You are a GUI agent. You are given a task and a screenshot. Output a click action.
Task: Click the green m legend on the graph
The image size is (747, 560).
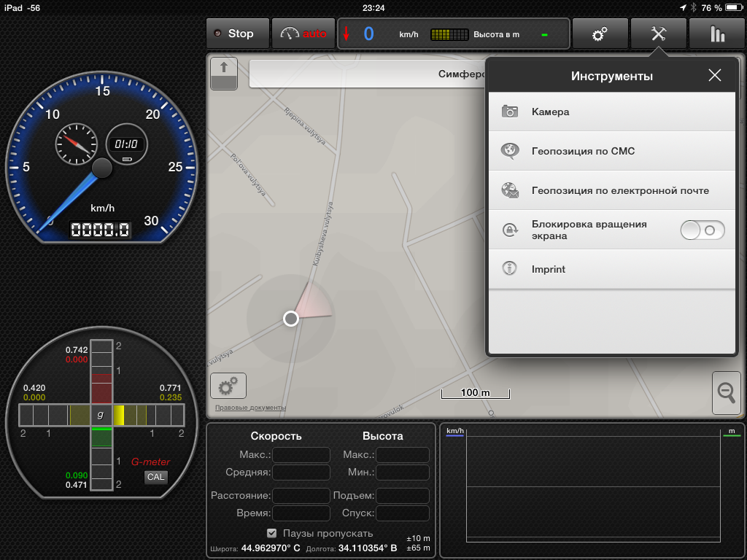coord(732,432)
